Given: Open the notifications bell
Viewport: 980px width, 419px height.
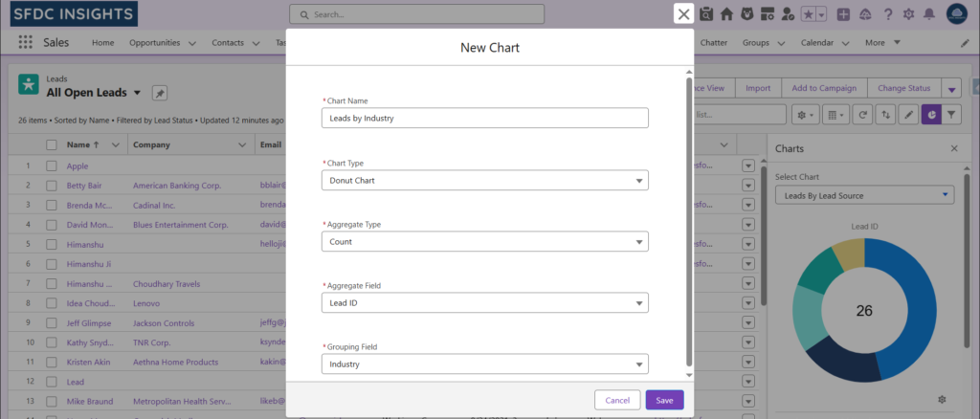Looking at the screenshot, I should (928, 14).
